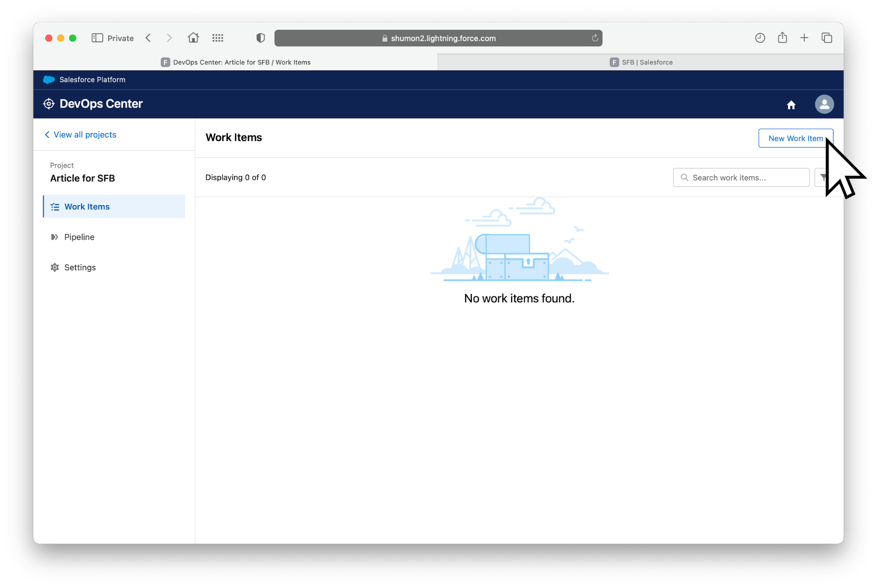Click the No work items found message
The width and height of the screenshot is (877, 588).
[519, 298]
